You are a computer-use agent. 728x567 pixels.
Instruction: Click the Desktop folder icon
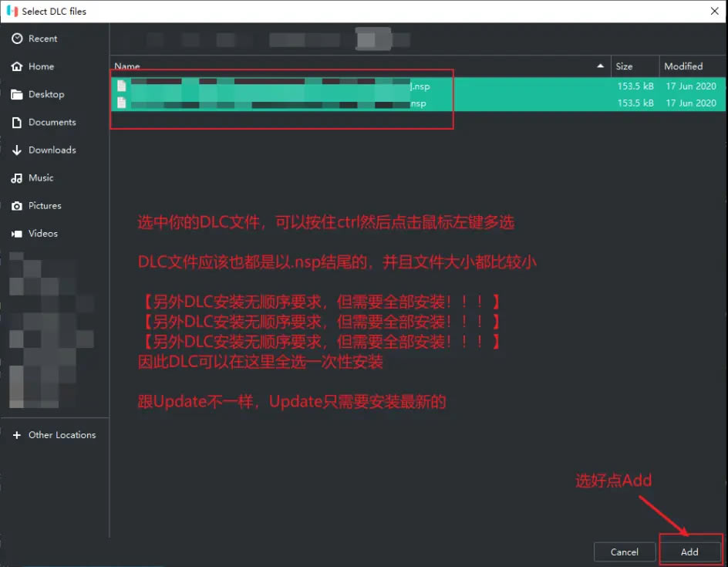pyautogui.click(x=17, y=95)
